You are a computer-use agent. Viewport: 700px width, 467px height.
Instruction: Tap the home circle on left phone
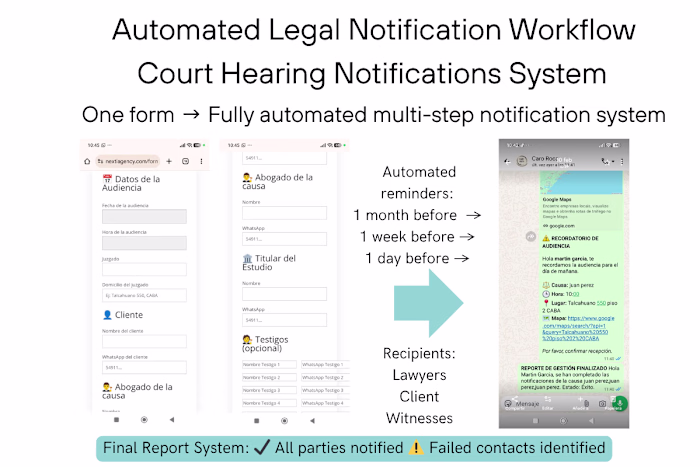coord(144,420)
